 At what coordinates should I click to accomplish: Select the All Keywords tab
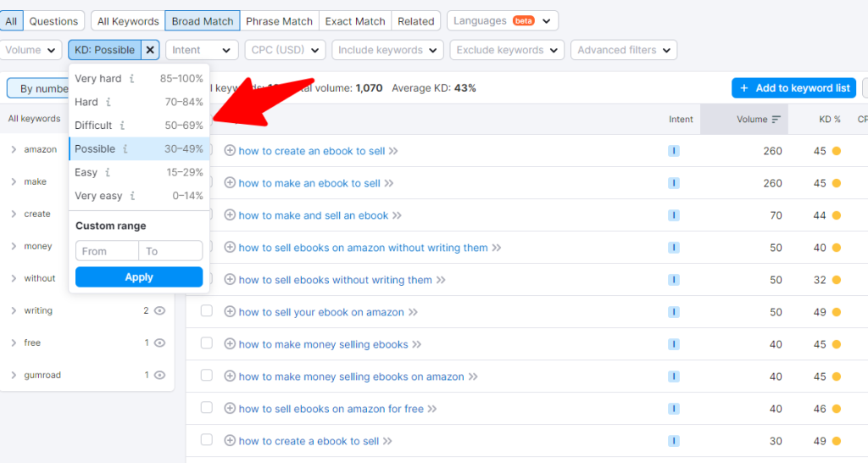(x=128, y=21)
